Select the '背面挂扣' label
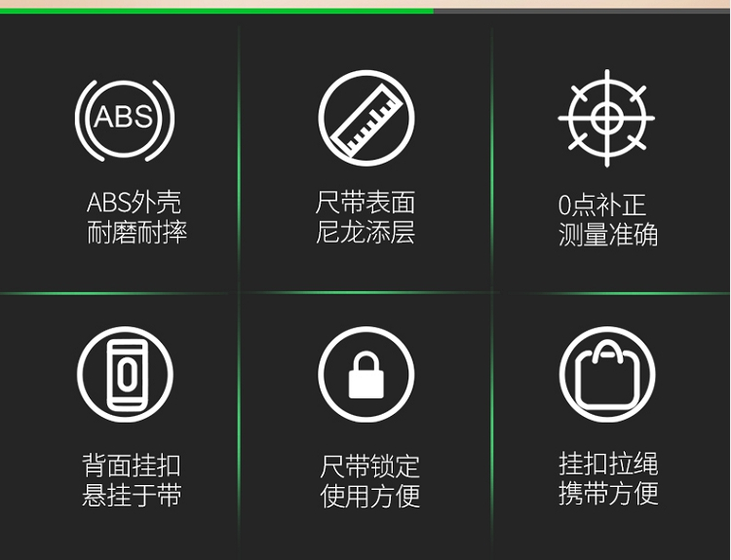Viewport: 731px width, 560px height. (x=132, y=465)
